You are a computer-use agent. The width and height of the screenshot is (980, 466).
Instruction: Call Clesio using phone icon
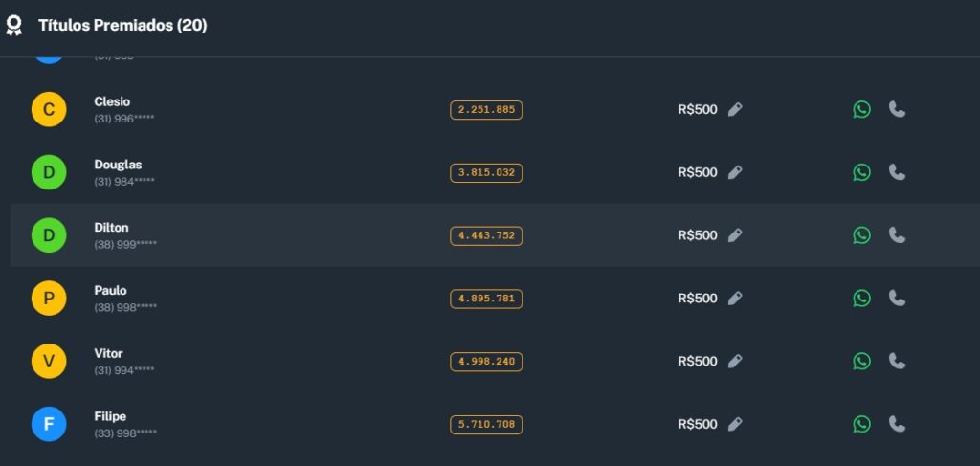pos(897,109)
